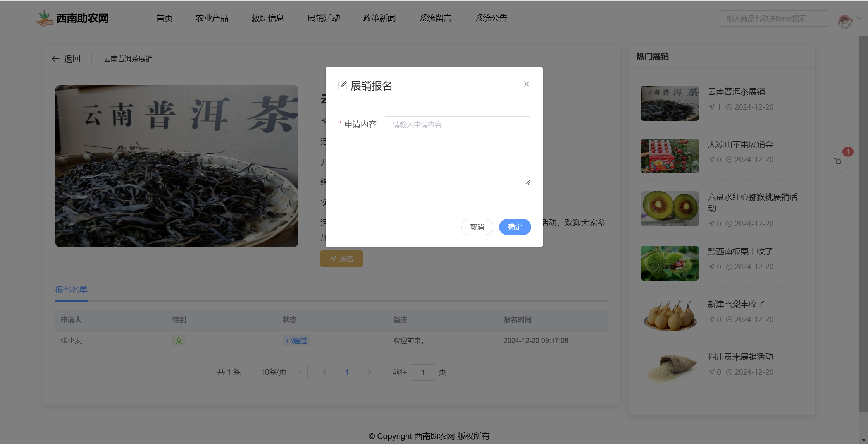Click the previous page arrow in pagination

point(324,372)
